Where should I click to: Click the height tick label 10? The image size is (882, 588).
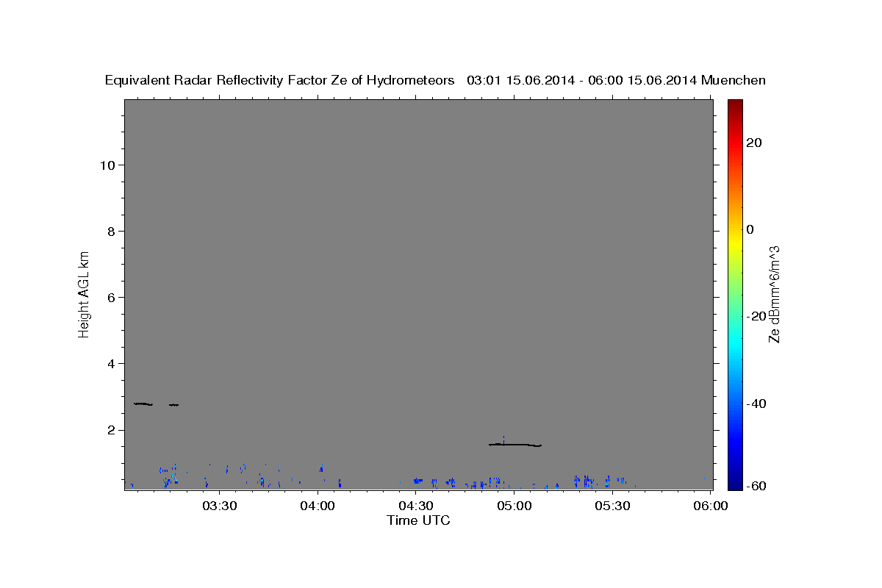pyautogui.click(x=107, y=165)
